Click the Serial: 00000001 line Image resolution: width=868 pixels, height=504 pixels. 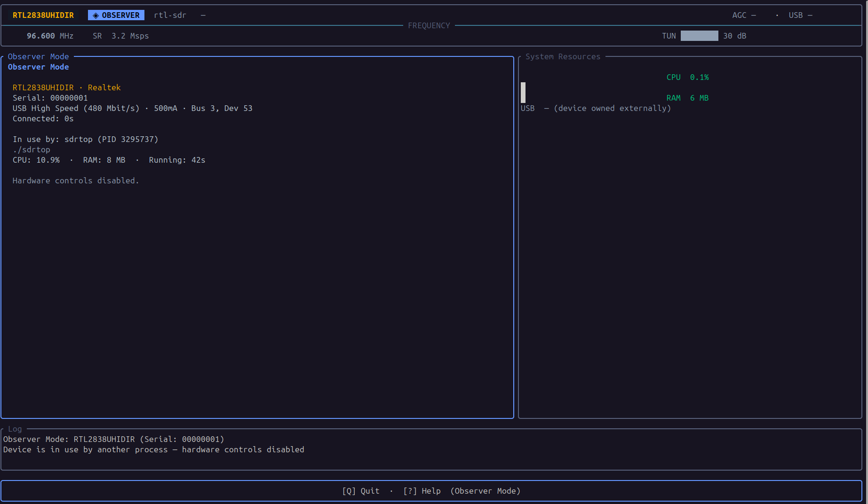click(50, 98)
